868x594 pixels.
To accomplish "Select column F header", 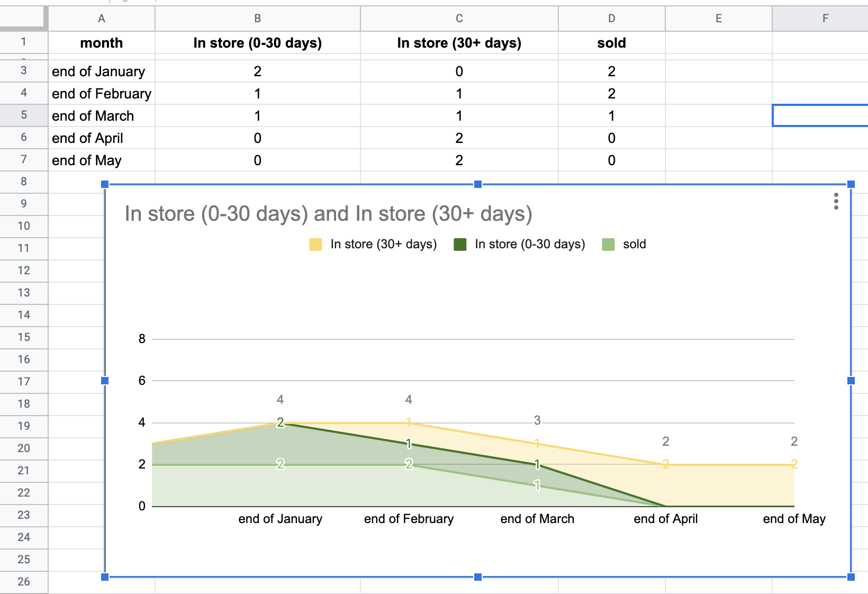I will 820,19.
